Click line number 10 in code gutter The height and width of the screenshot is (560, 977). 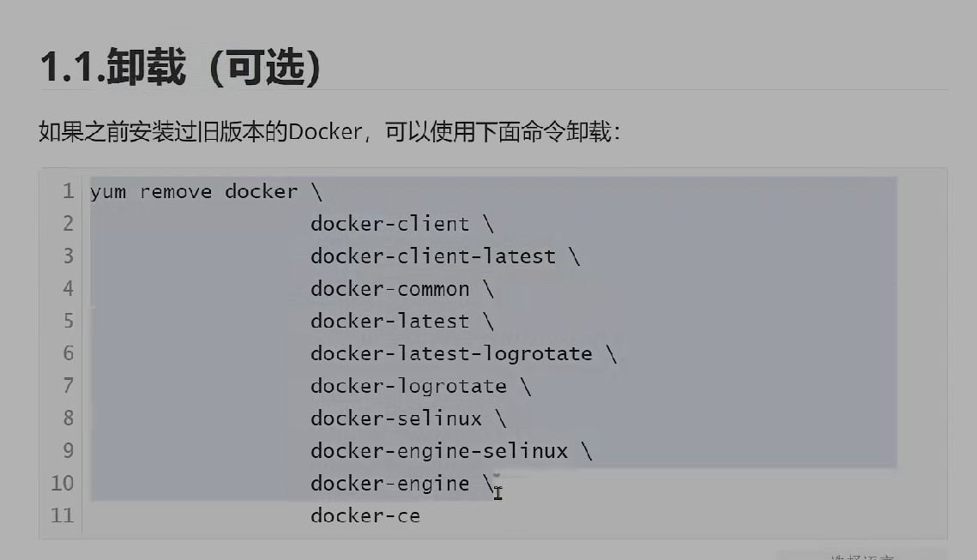(63, 483)
